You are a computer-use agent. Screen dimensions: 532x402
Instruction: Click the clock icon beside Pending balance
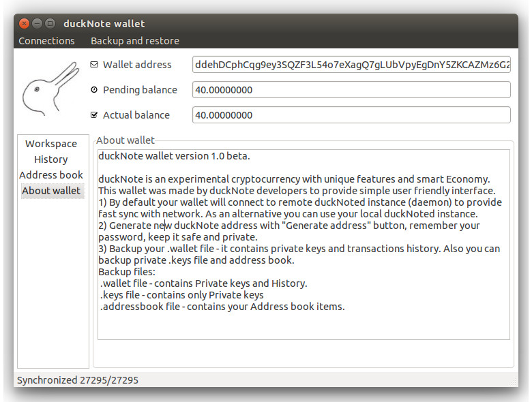click(x=94, y=90)
